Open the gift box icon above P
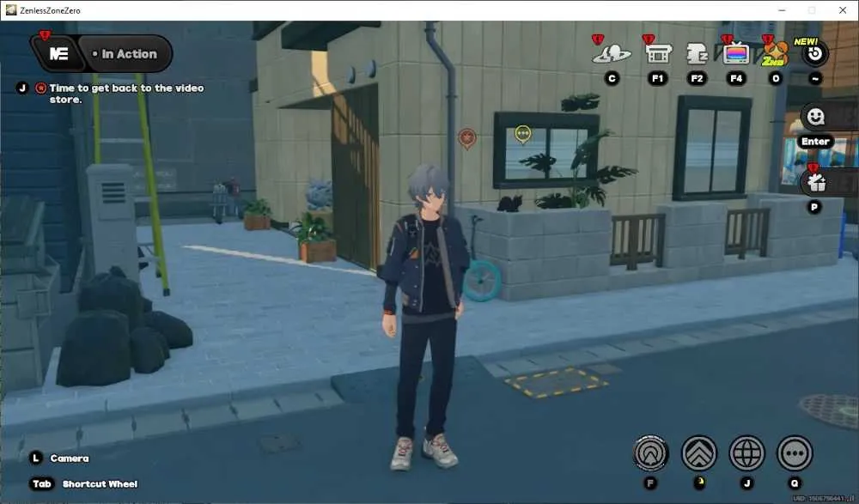859x504 pixels. (x=816, y=183)
